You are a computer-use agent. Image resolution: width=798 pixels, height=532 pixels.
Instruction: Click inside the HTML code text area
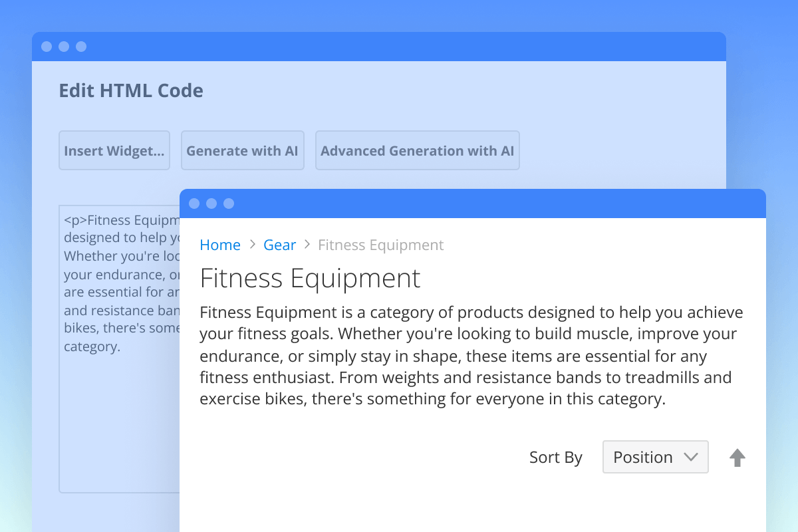pos(120,412)
